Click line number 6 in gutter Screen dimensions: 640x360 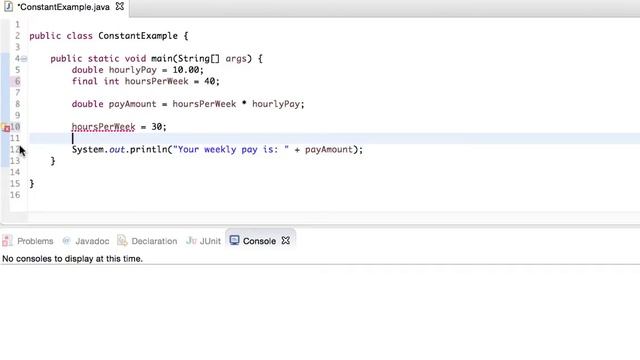(x=17, y=81)
